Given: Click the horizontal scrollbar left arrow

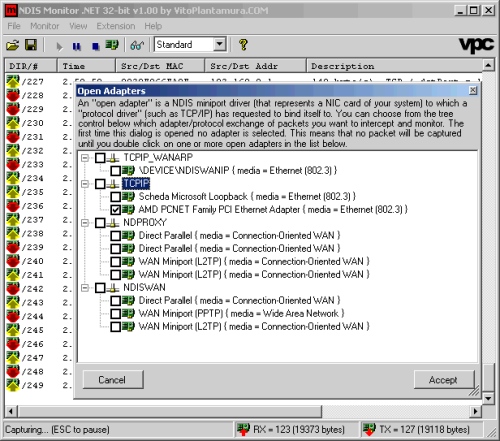Looking at the screenshot, I should click(x=11, y=411).
